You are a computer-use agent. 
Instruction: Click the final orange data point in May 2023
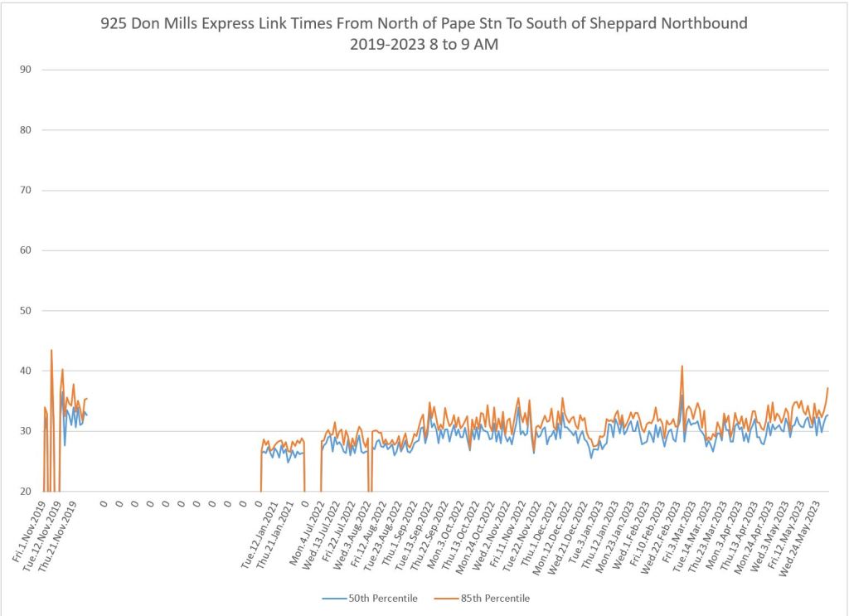pos(827,388)
